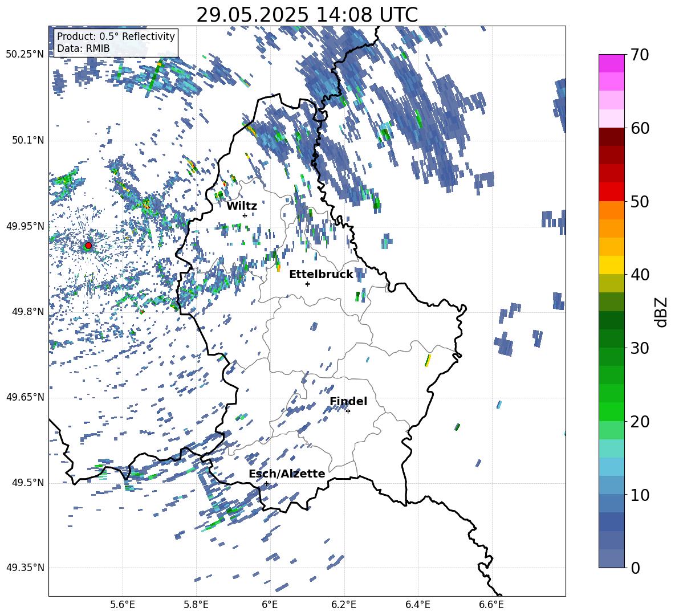The image size is (675, 616).
Task: Click the 50.1°N latitude label
Action: point(28,141)
